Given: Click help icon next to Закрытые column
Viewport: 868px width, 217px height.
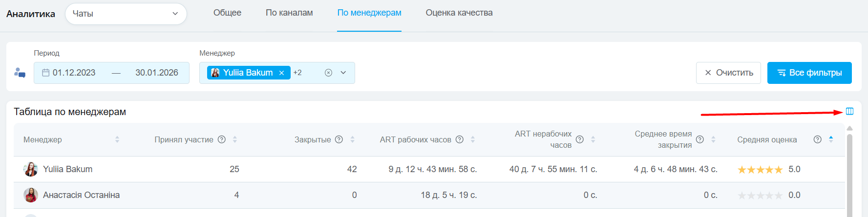Looking at the screenshot, I should coord(339,139).
